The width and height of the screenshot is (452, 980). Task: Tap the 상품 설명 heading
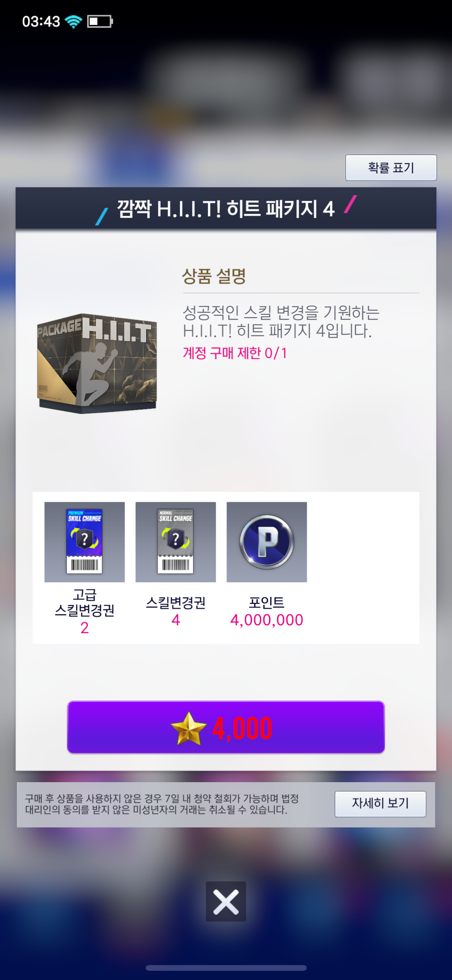click(x=214, y=276)
